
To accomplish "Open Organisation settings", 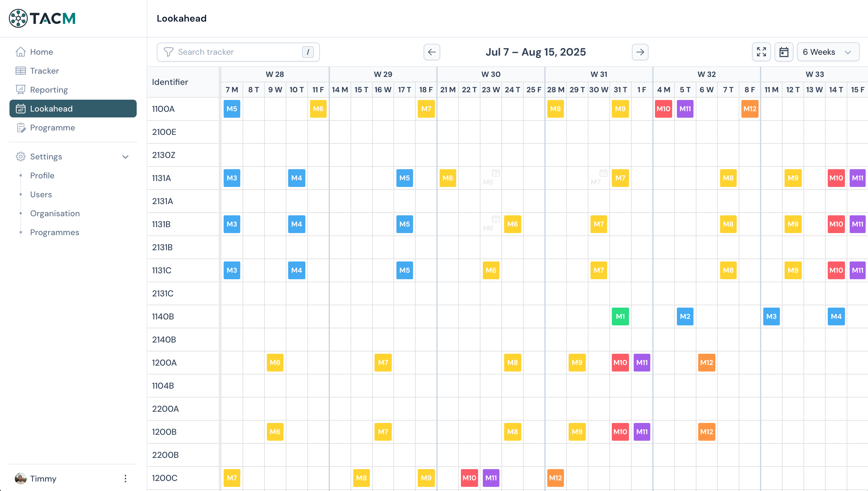I will [55, 214].
